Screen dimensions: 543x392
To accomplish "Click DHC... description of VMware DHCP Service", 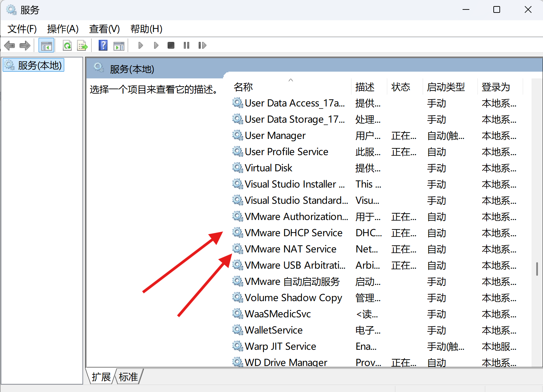I will 369,233.
